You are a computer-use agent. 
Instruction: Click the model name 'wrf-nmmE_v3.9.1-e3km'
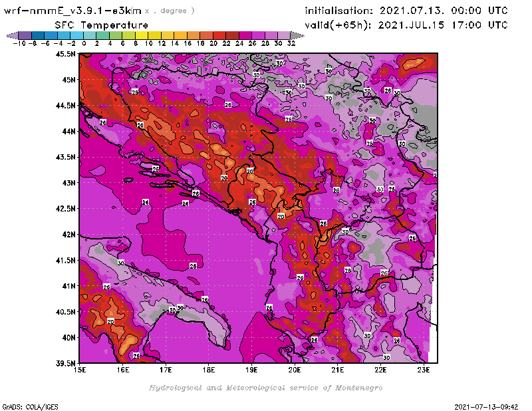click(72, 11)
